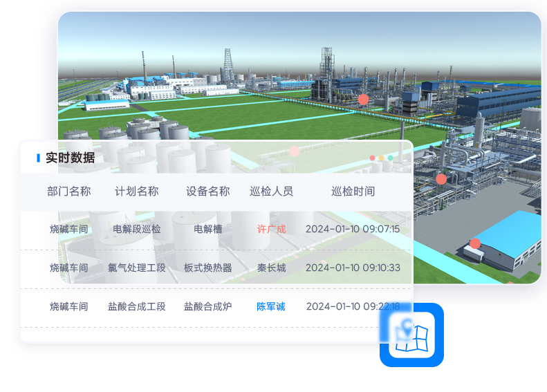The height and width of the screenshot is (392, 547).
Task: Sort by 部门名称 column header
Action: 69,192
